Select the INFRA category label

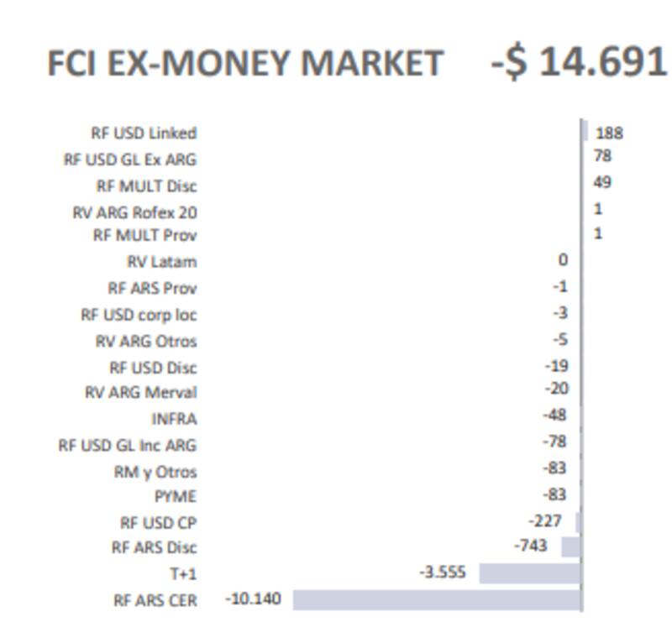(x=174, y=419)
